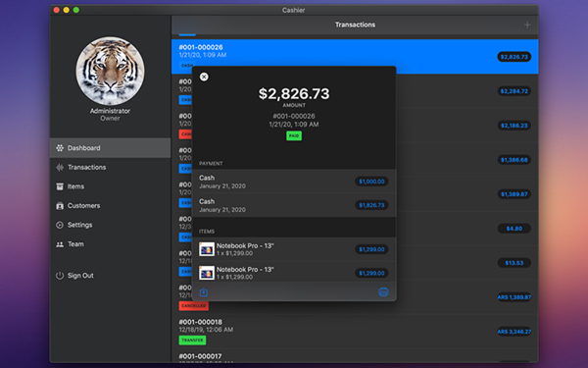
Task: Open the Items sidebar section
Action: 110,186
